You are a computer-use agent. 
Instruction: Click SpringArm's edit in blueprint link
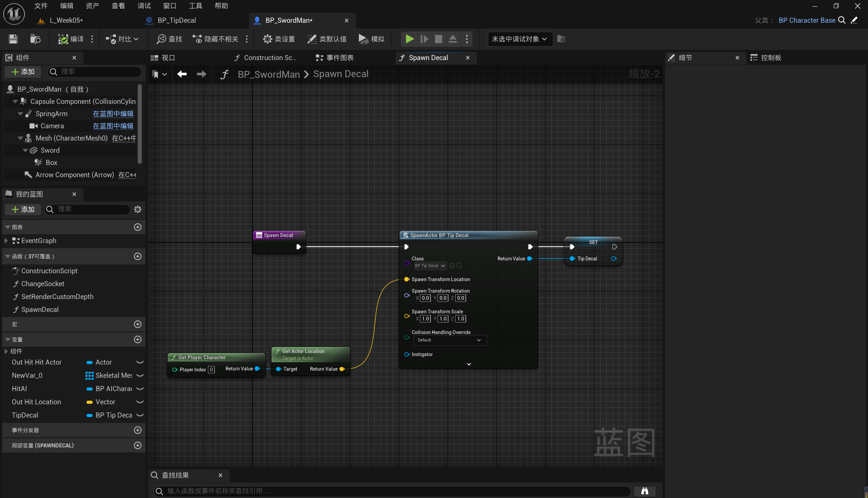[x=113, y=114]
